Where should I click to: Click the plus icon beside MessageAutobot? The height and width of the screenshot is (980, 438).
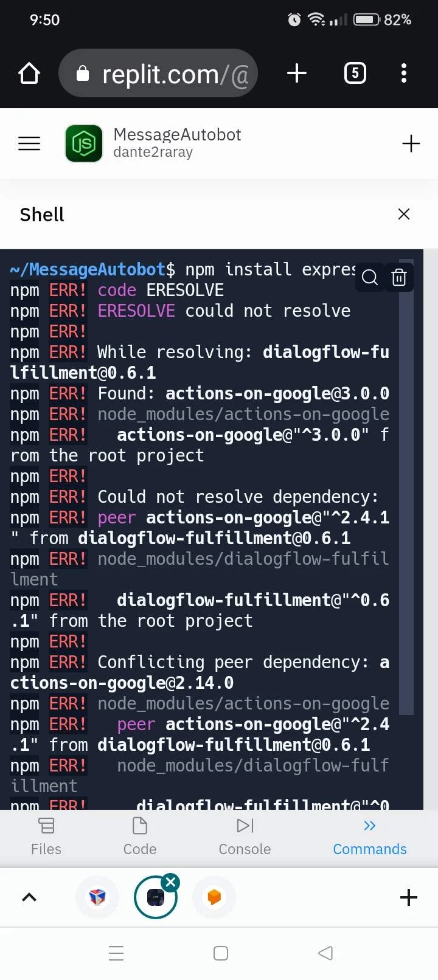coord(411,143)
